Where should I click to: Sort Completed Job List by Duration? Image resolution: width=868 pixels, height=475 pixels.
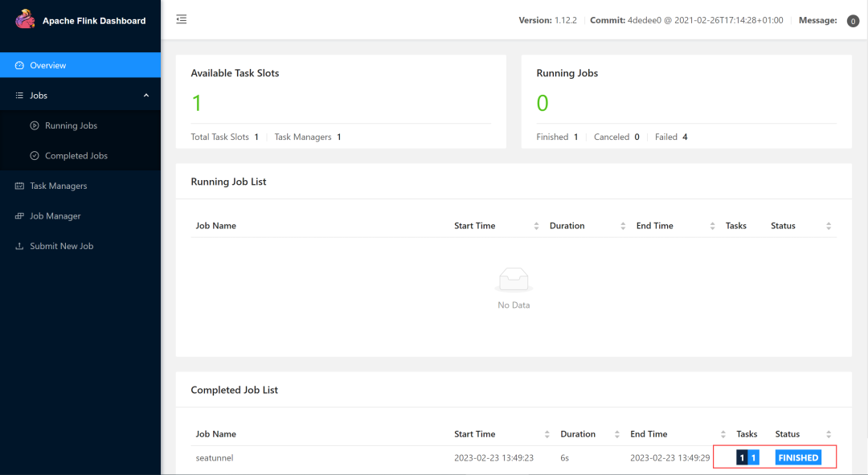point(617,434)
